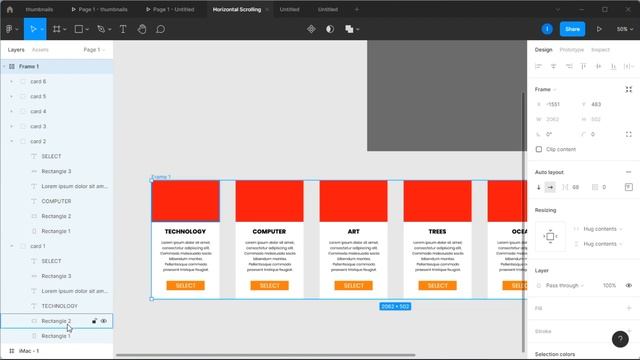The width and height of the screenshot is (640, 360).
Task: Open the Frame type dropdown
Action: point(546,89)
